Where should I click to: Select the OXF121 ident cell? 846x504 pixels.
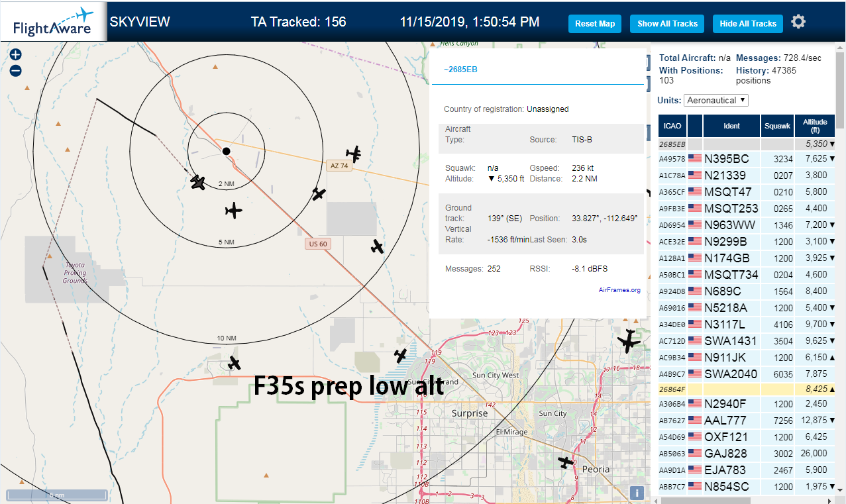(x=731, y=436)
